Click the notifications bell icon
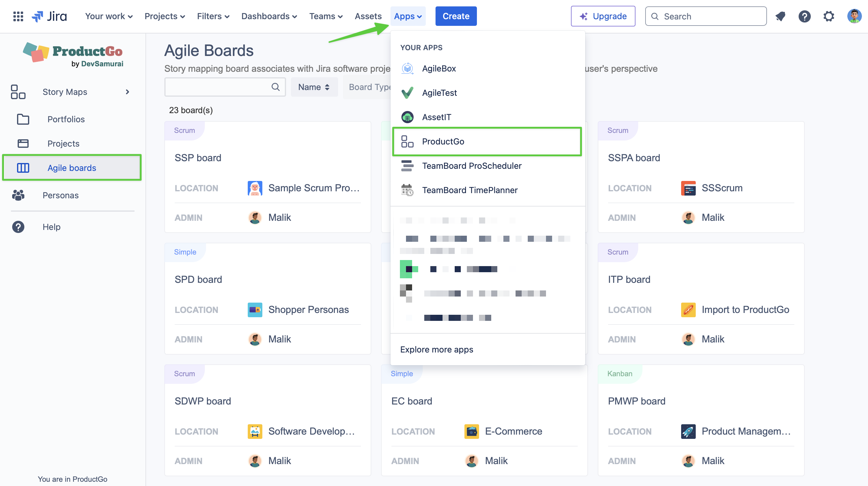The image size is (868, 486). pyautogui.click(x=780, y=16)
